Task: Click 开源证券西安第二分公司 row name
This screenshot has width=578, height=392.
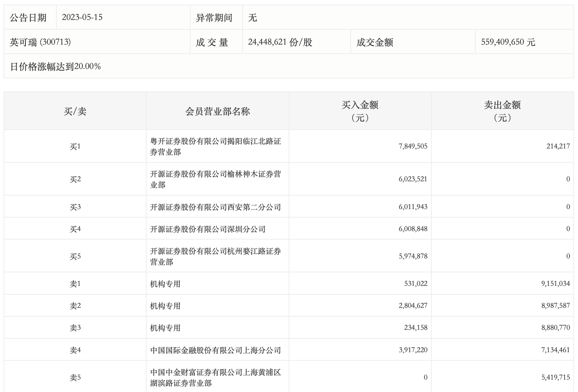Action: 215,207
